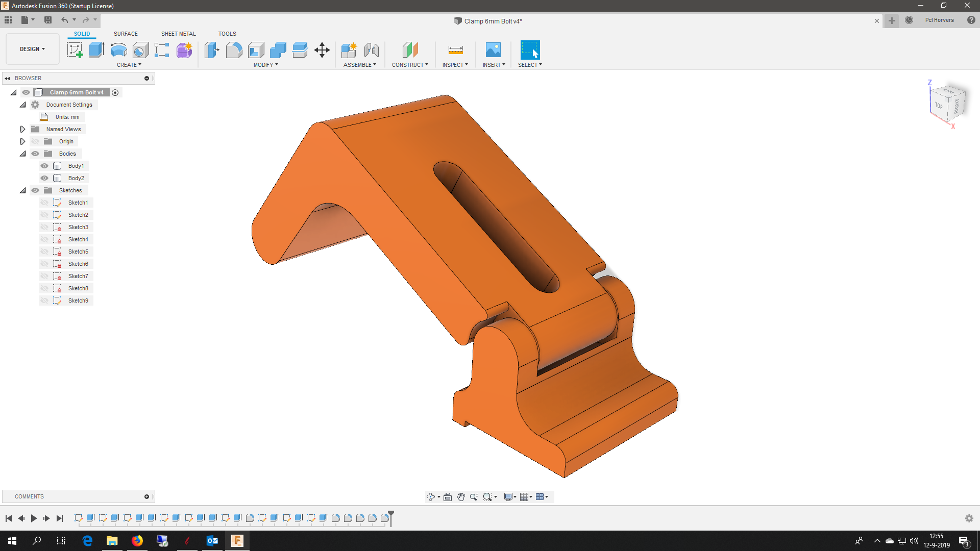Click the timeline end marker
Screen dimensions: 980x551
391,517
